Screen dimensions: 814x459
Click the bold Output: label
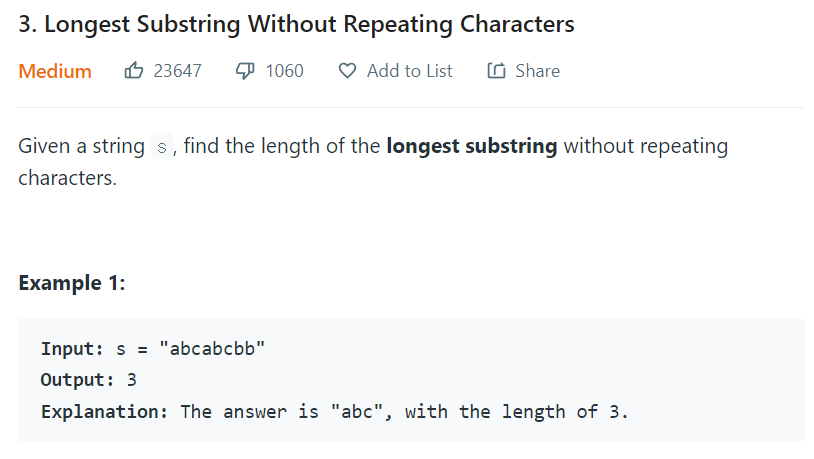77,380
